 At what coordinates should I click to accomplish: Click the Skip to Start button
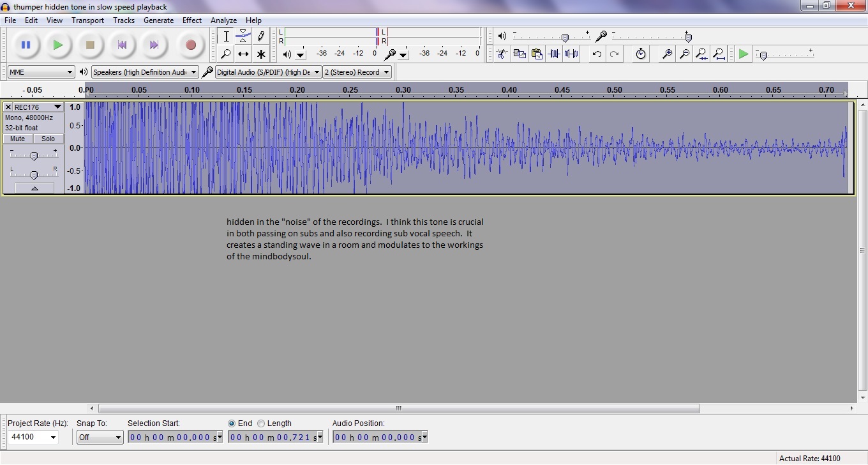tap(122, 45)
